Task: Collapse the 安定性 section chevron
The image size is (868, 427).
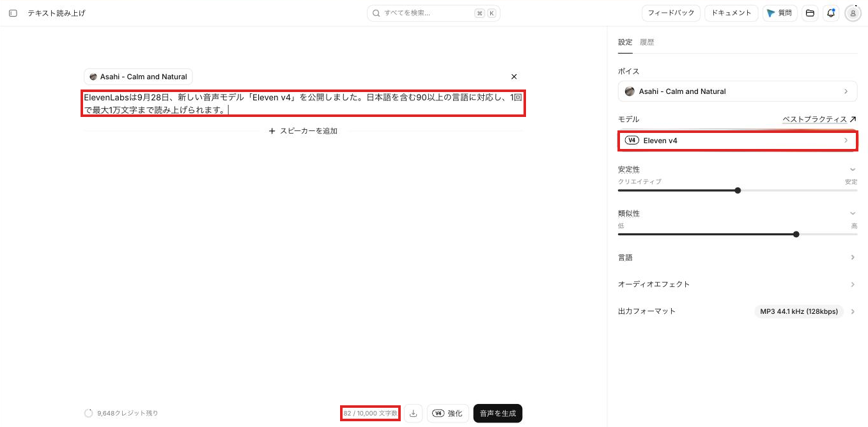Action: click(853, 169)
